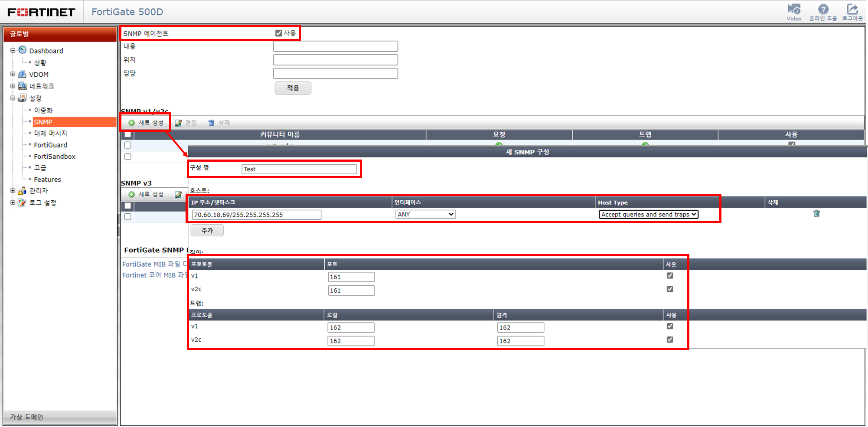Screen dimensions: 868x427
Task: Expand the 네트워크 tree node
Action: coord(13,86)
